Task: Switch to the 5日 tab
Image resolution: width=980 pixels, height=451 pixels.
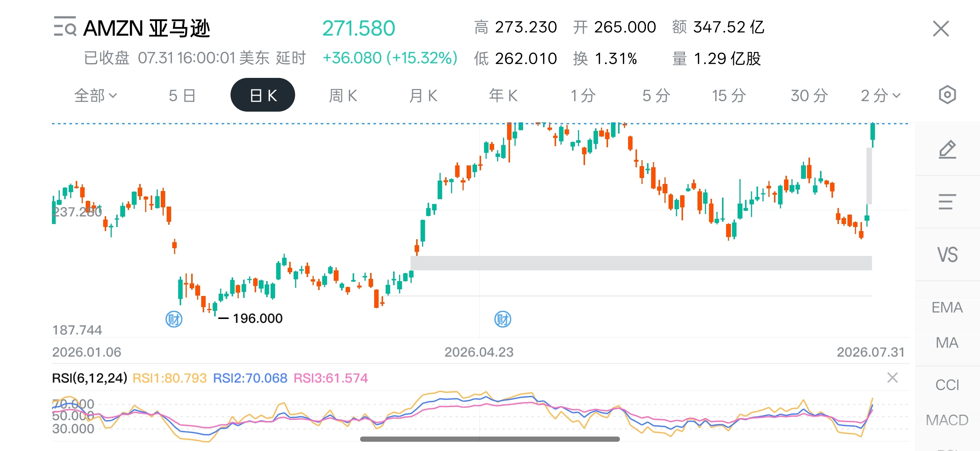Action: 182,95
